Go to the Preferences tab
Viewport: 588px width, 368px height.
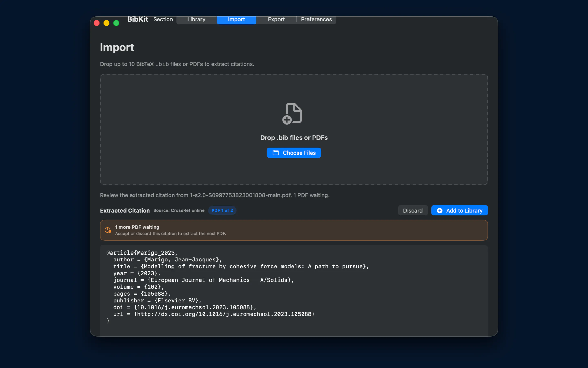point(316,19)
